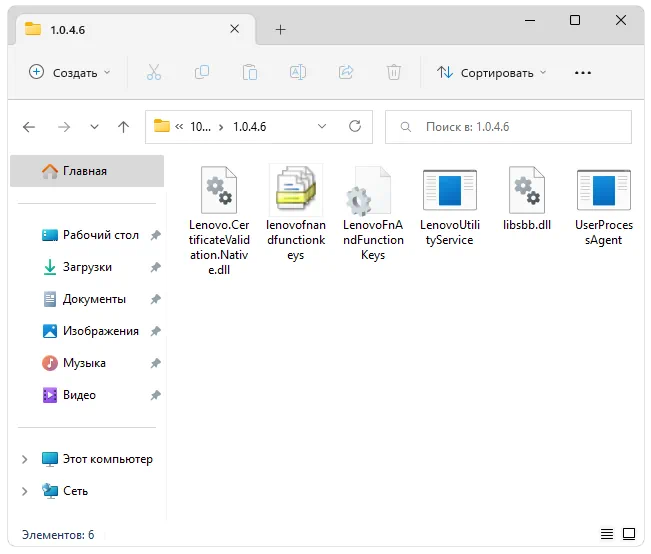Click pin icon next to Изображения
This screenshot has height=554, width=651.
pyautogui.click(x=155, y=331)
